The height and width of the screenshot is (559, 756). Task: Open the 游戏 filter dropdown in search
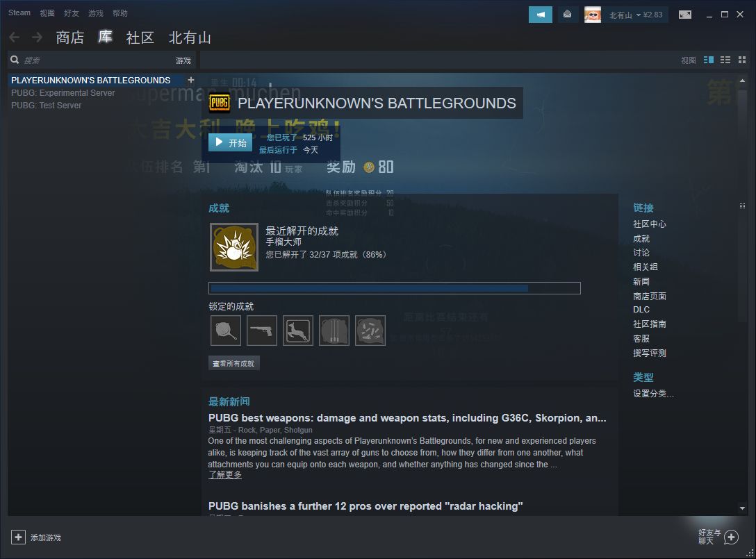[x=183, y=60]
